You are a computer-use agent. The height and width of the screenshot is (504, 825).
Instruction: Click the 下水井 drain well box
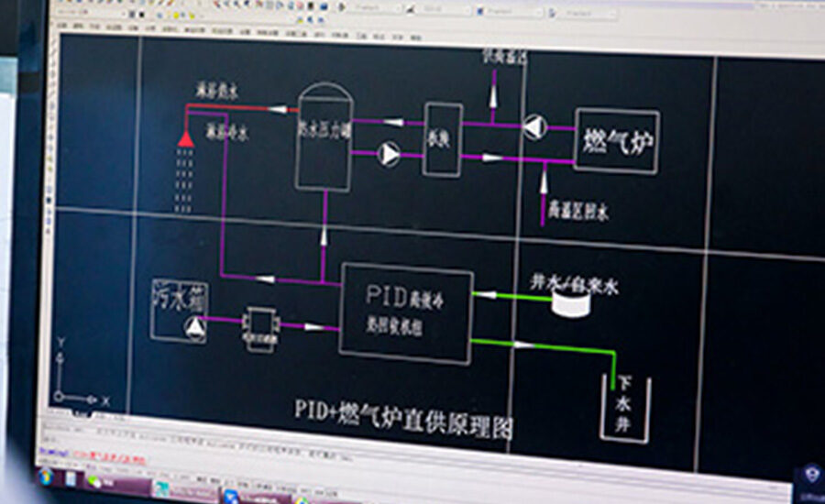point(624,403)
